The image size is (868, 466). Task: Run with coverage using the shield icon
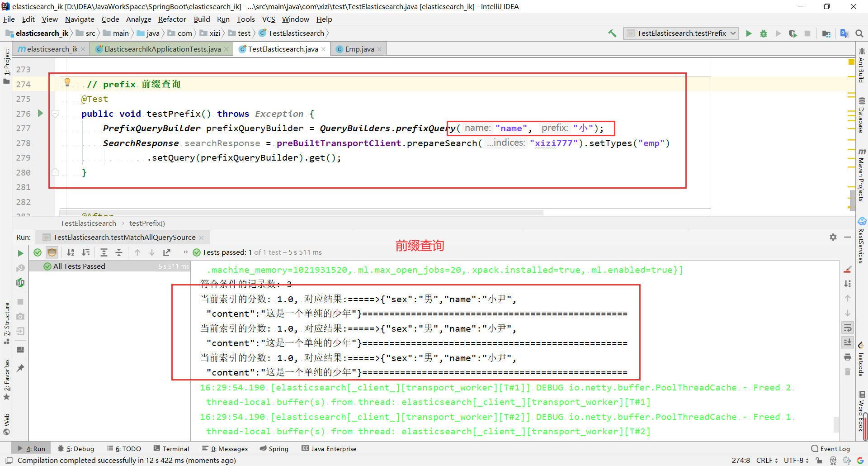pyautogui.click(x=793, y=33)
